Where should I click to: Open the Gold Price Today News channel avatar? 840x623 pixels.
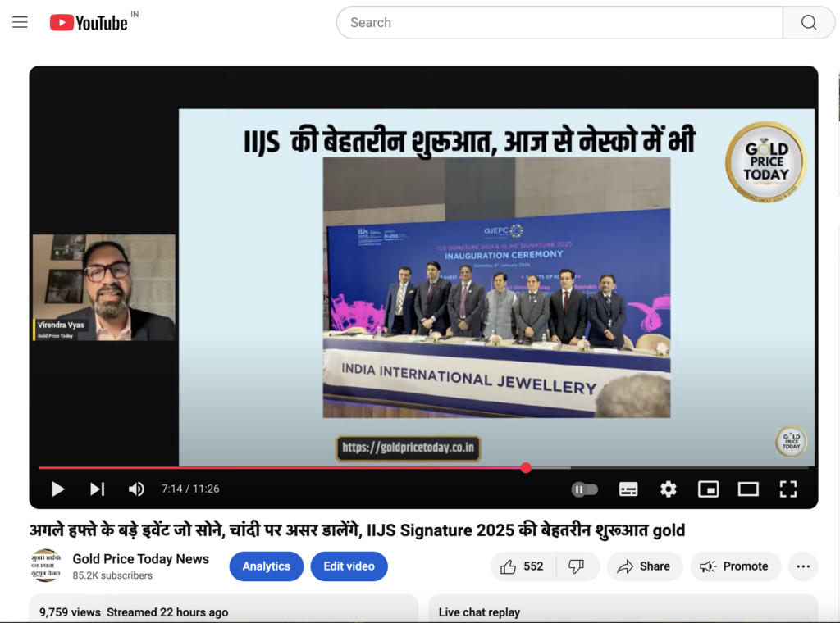click(x=46, y=566)
